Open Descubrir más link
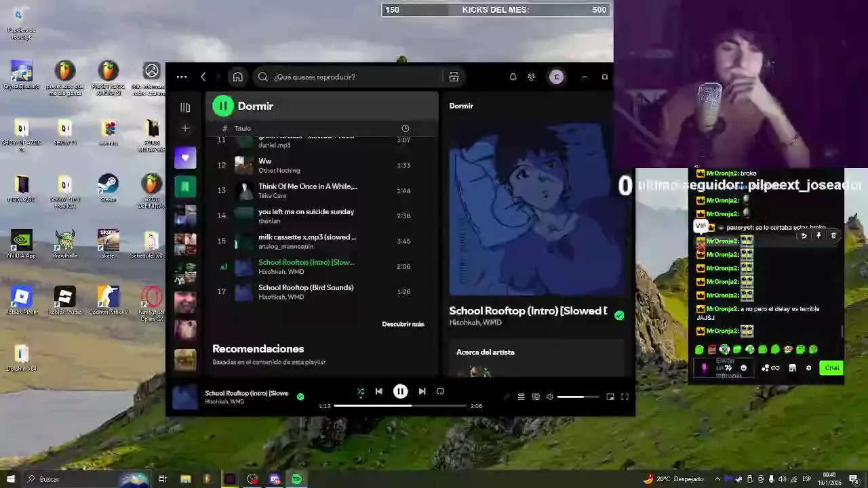The height and width of the screenshot is (488, 868). 403,324
